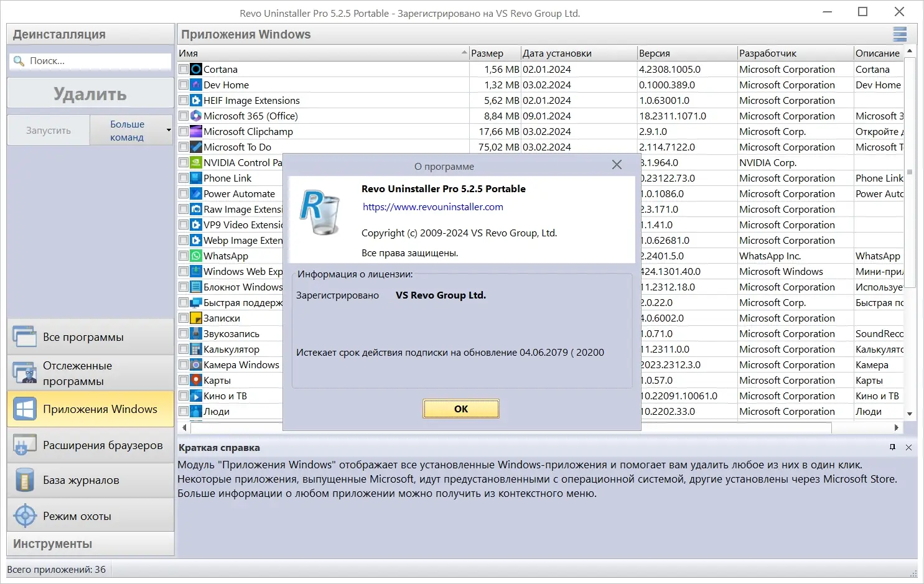Click the Power Automate app icon

pyautogui.click(x=196, y=193)
